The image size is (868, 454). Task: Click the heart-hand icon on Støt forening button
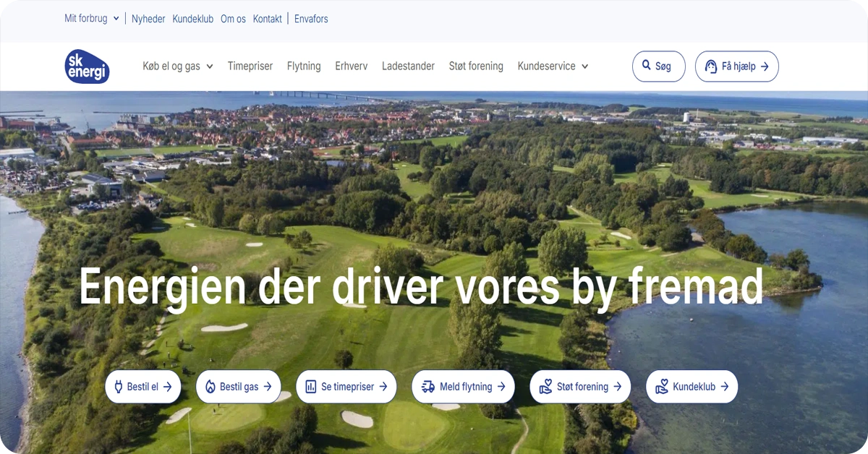pos(545,387)
